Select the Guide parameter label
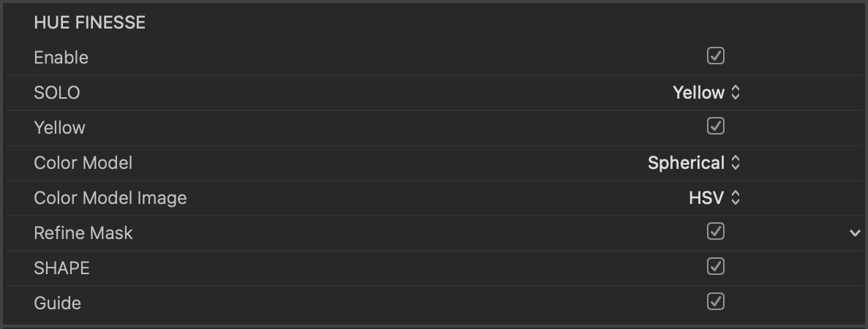The width and height of the screenshot is (868, 329). point(57,303)
